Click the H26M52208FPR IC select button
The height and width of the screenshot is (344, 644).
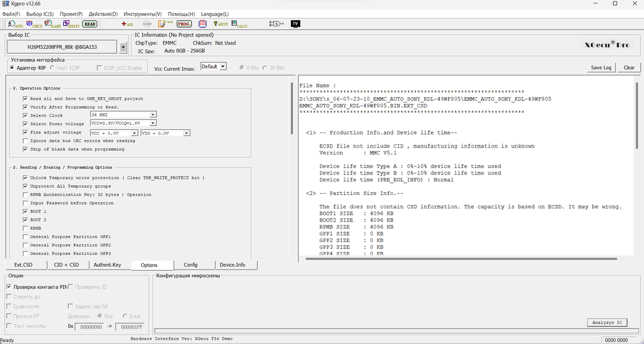pos(62,47)
